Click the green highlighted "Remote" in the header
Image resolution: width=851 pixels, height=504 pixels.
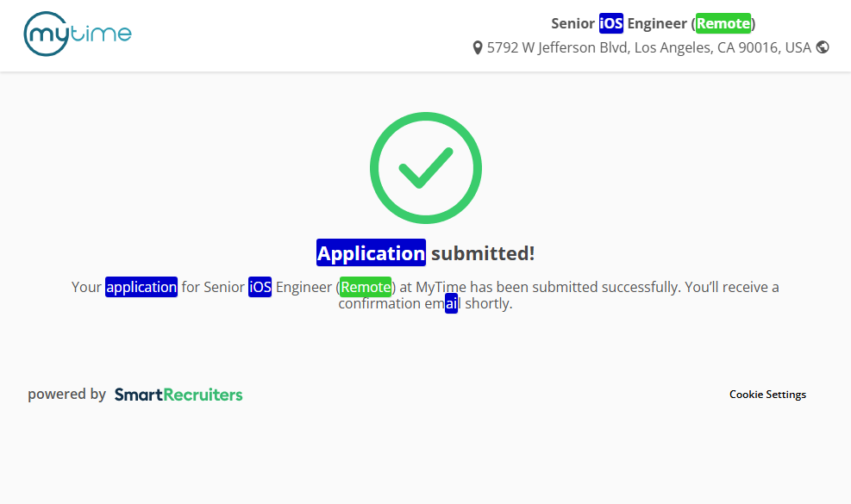(723, 23)
